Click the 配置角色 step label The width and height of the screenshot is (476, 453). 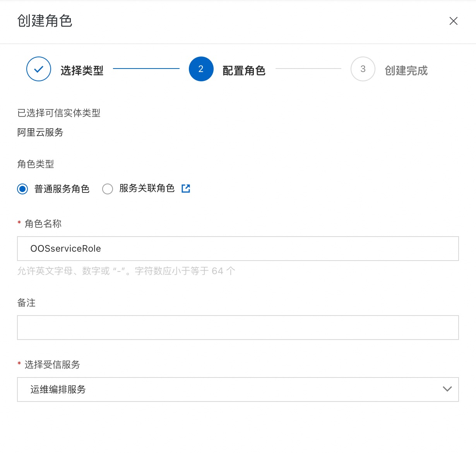point(244,70)
